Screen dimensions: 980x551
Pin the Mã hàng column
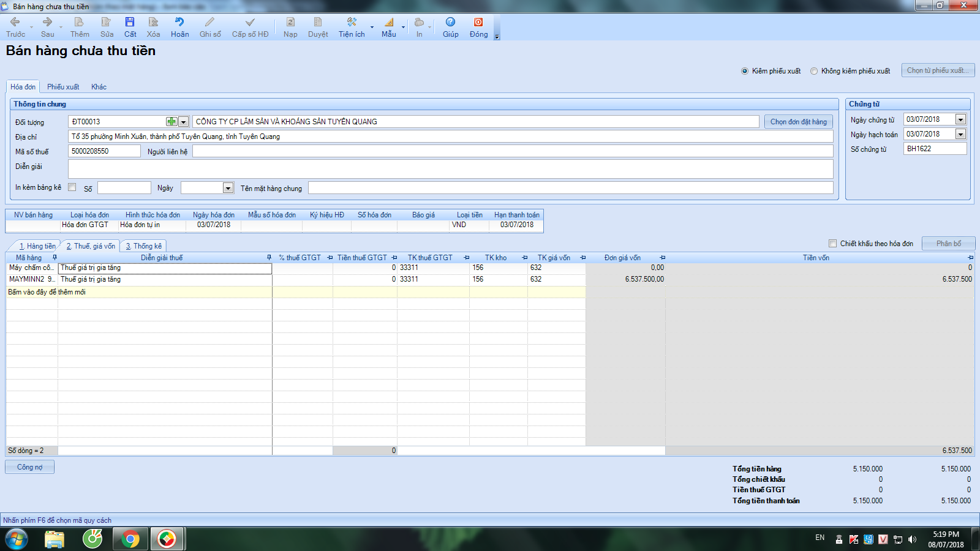(55, 258)
